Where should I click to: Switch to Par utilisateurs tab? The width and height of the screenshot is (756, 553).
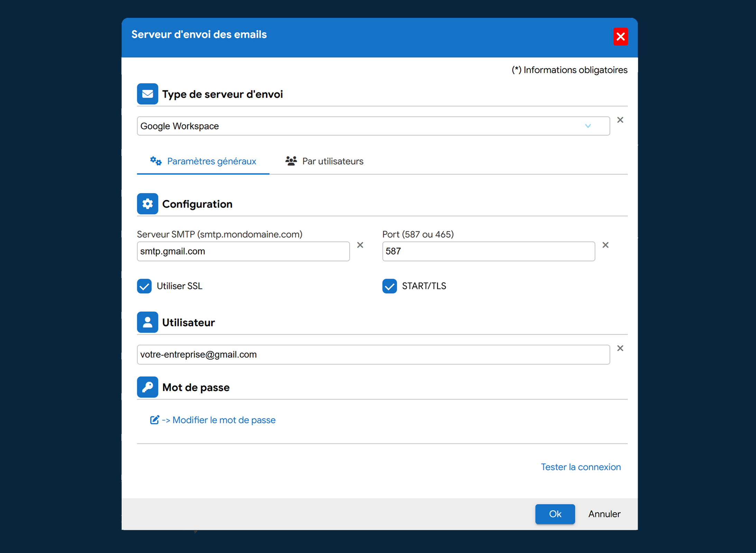tap(324, 161)
